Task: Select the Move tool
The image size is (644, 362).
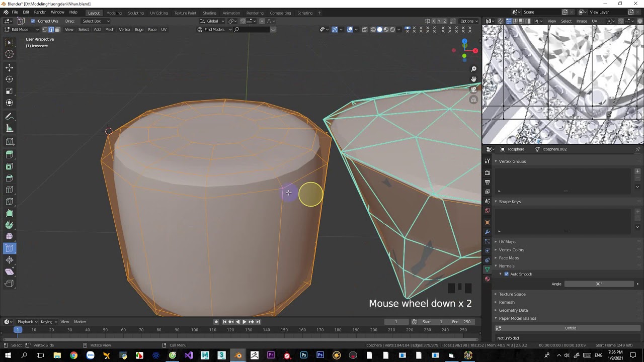Action: click(10, 68)
